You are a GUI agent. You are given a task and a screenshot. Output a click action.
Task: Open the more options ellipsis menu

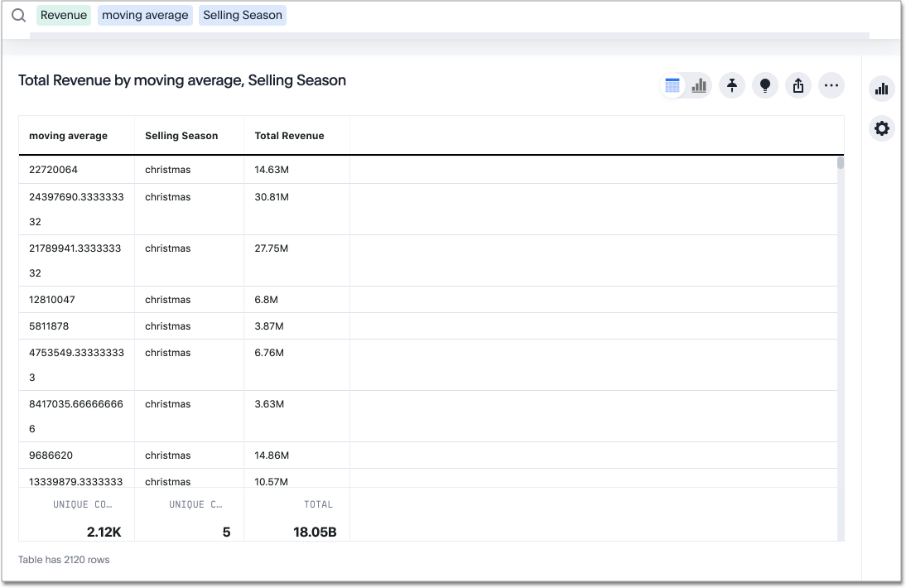click(x=831, y=85)
